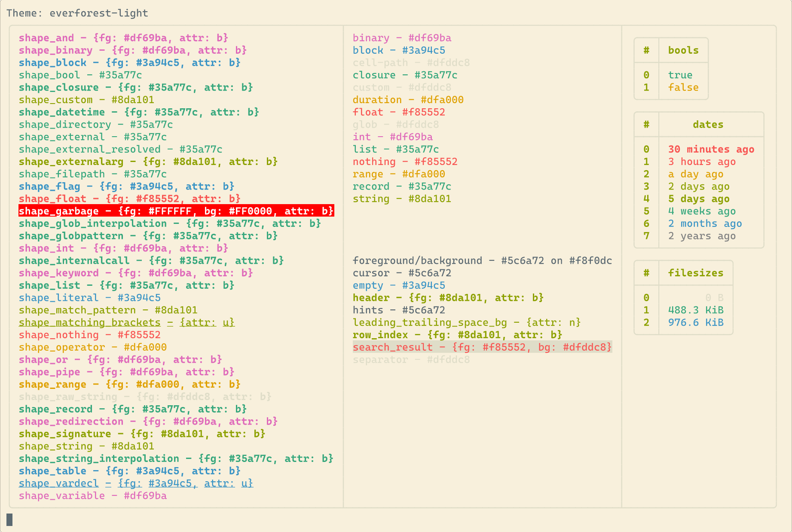The image size is (792, 532).
Task: Click faded shape_raw_string line
Action: pos(145,397)
